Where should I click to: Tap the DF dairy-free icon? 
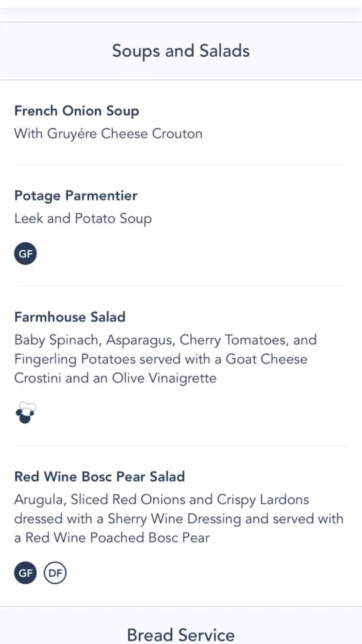tap(55, 573)
